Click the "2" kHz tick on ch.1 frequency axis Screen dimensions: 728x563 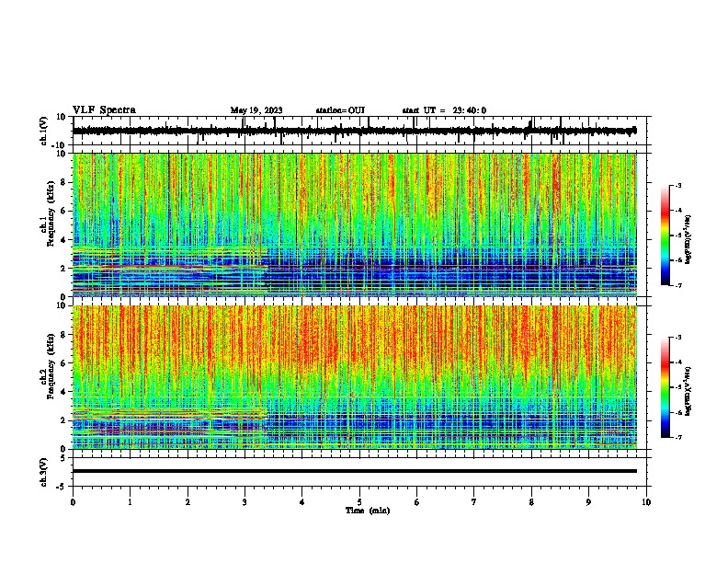point(64,268)
